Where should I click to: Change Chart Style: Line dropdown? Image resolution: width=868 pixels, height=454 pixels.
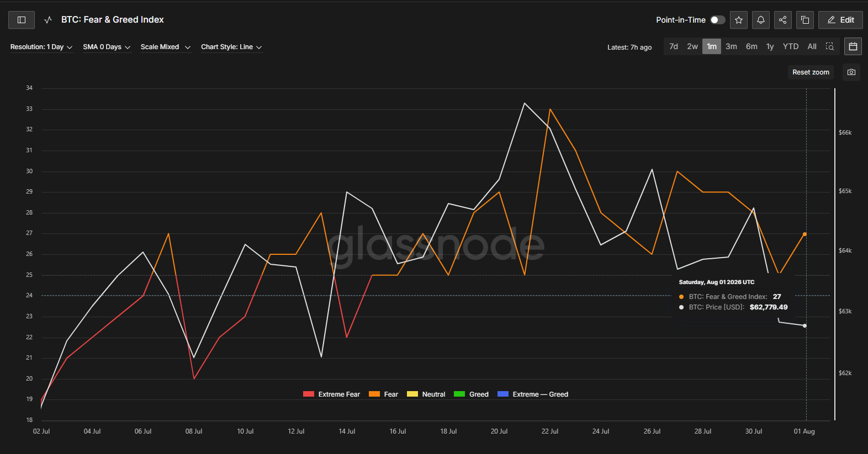click(231, 47)
